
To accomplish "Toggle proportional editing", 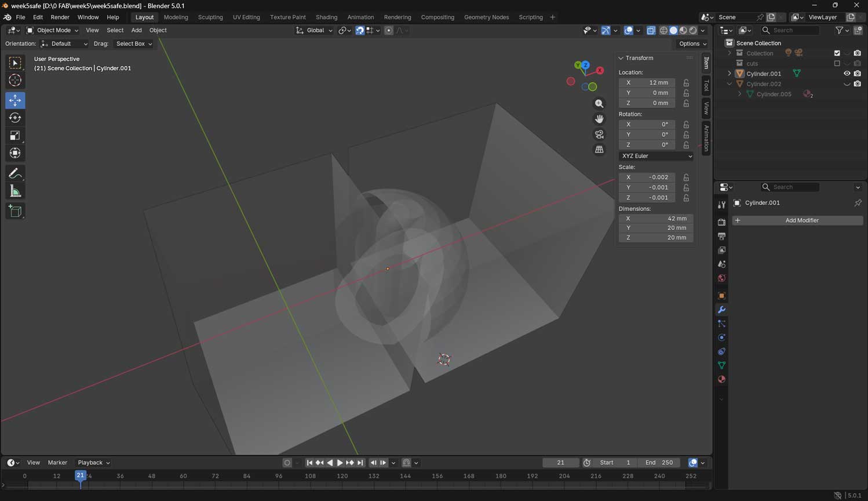I will (x=389, y=30).
